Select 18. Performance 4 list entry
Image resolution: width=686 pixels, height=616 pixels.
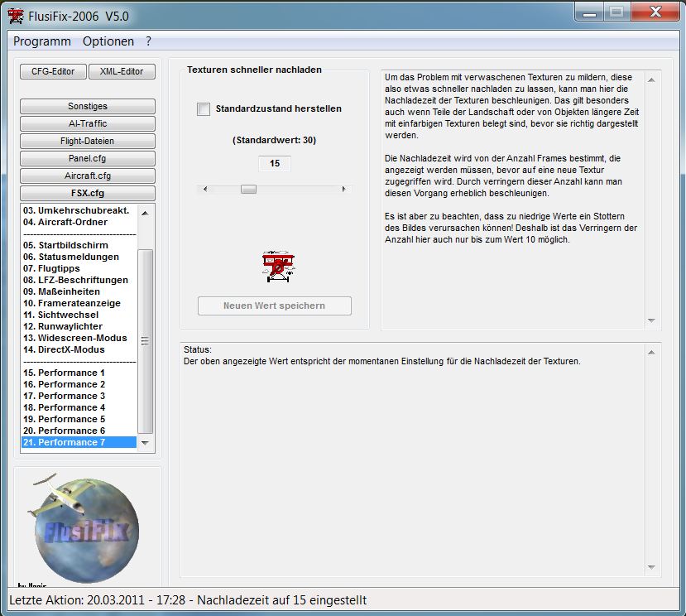pos(79,407)
